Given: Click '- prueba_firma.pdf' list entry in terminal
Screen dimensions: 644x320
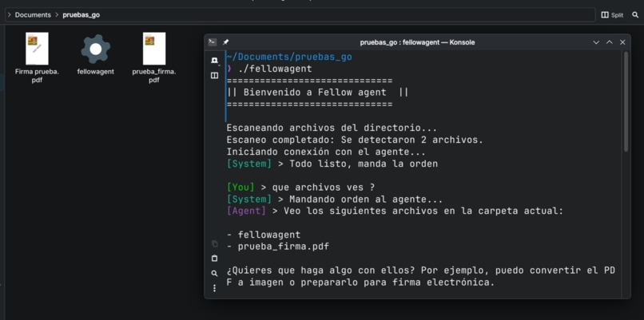Looking at the screenshot, I should tap(278, 247).
